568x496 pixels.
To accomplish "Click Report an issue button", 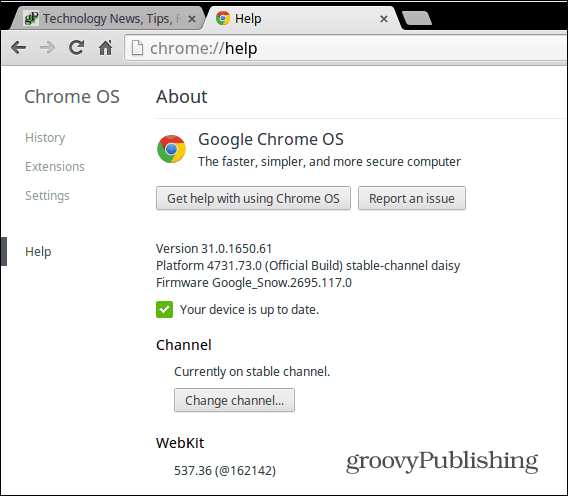I will coord(412,198).
